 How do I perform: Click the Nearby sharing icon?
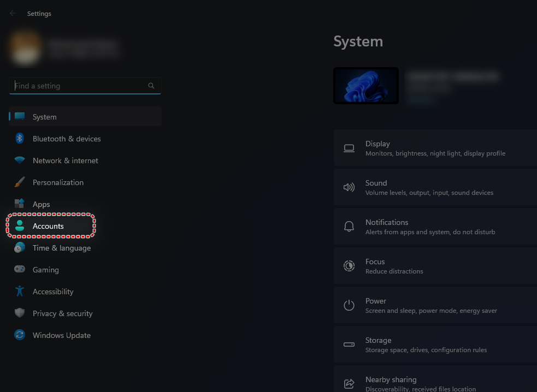(349, 383)
